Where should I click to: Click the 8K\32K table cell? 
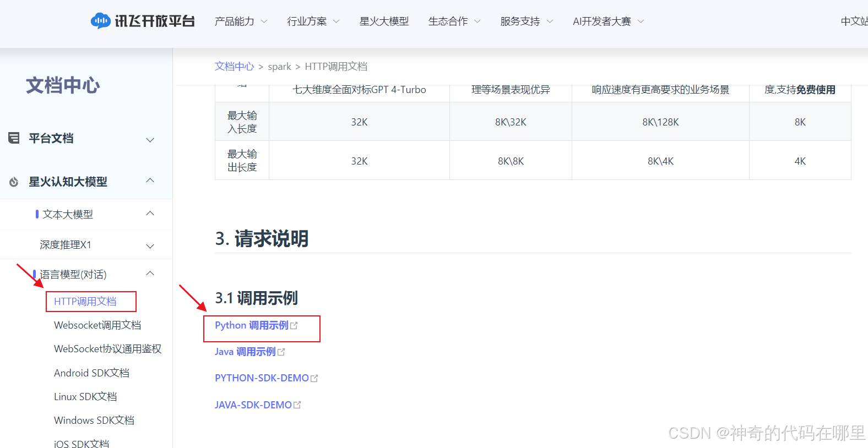[511, 122]
